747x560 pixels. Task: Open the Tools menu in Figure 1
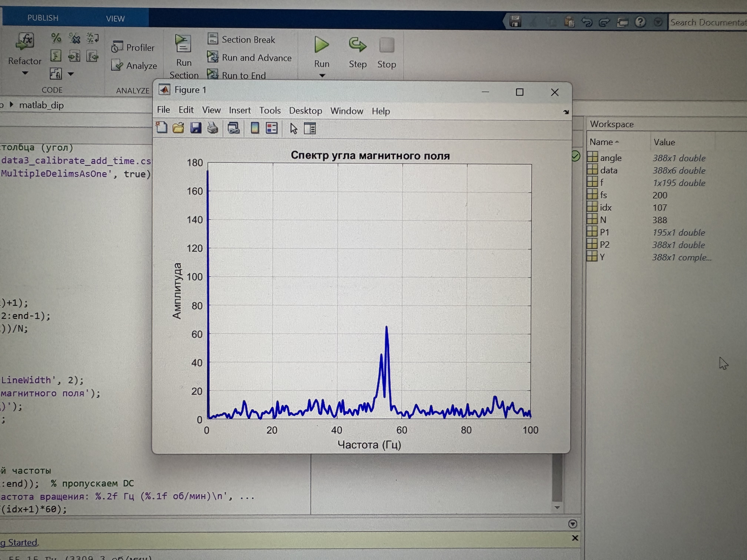(270, 110)
